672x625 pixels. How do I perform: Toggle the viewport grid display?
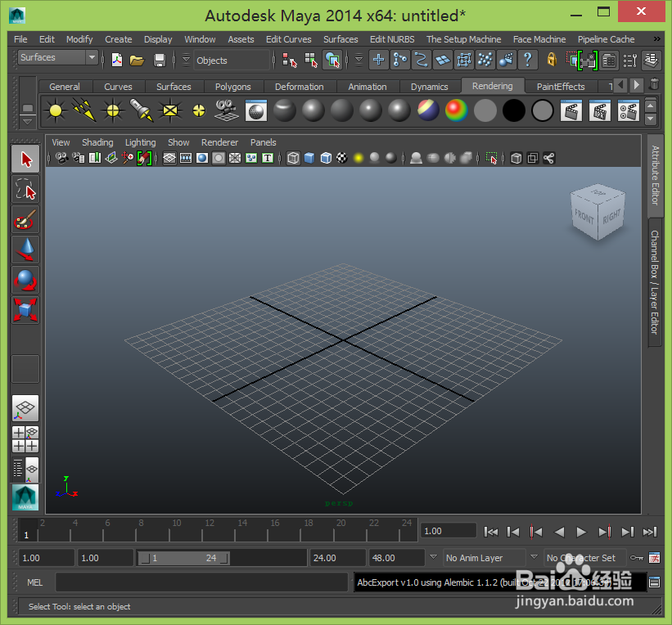[169, 158]
